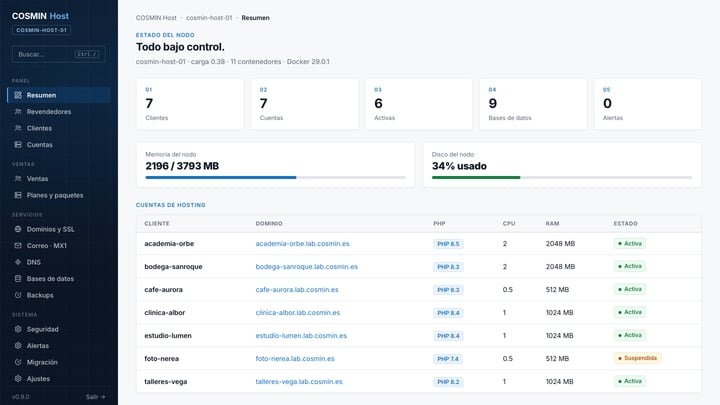Open the Ventas menu entry

coord(59,179)
